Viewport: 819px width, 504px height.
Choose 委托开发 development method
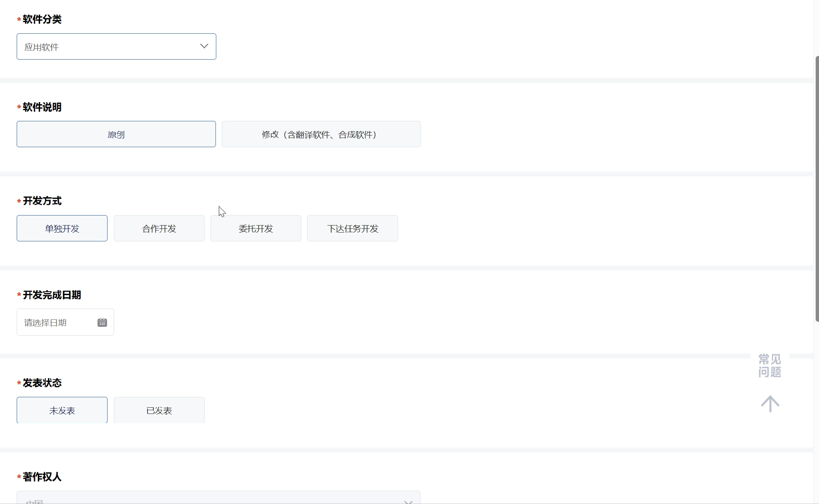(255, 228)
